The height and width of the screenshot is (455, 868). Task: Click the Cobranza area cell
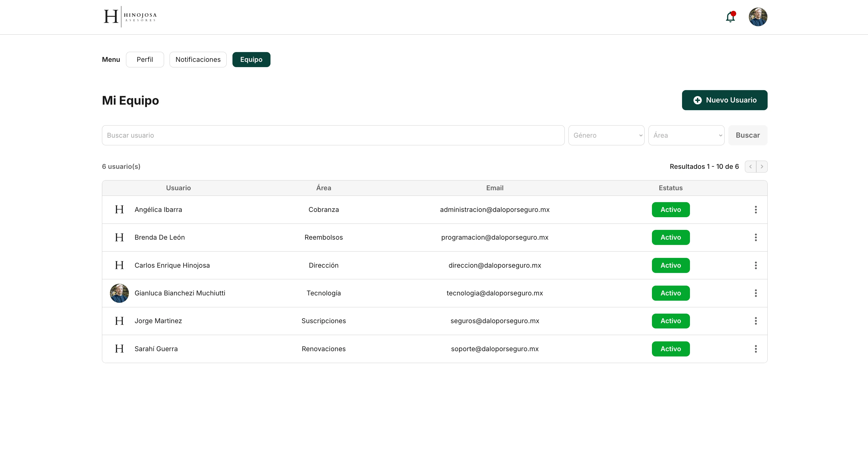324,210
